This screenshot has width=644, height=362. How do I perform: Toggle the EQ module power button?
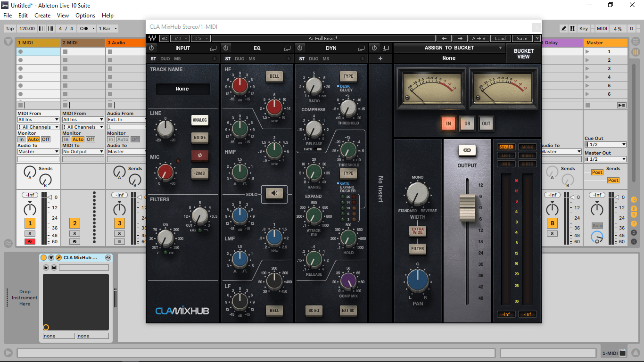coord(226,48)
